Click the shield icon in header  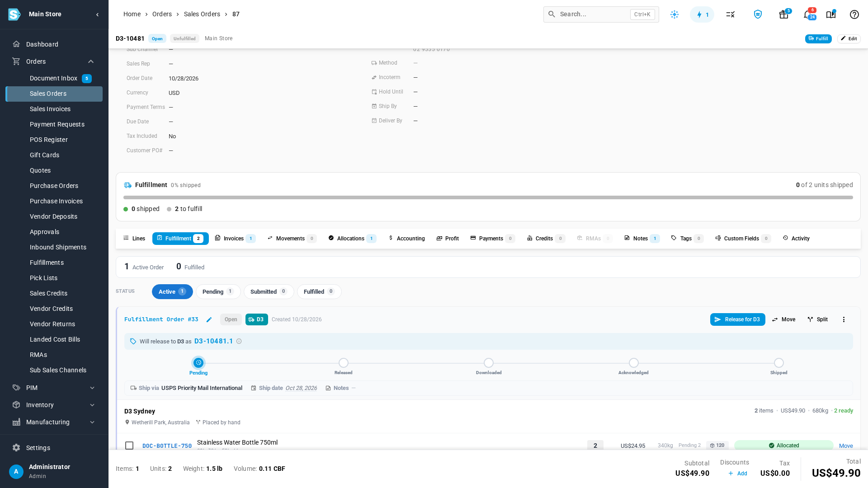(758, 14)
